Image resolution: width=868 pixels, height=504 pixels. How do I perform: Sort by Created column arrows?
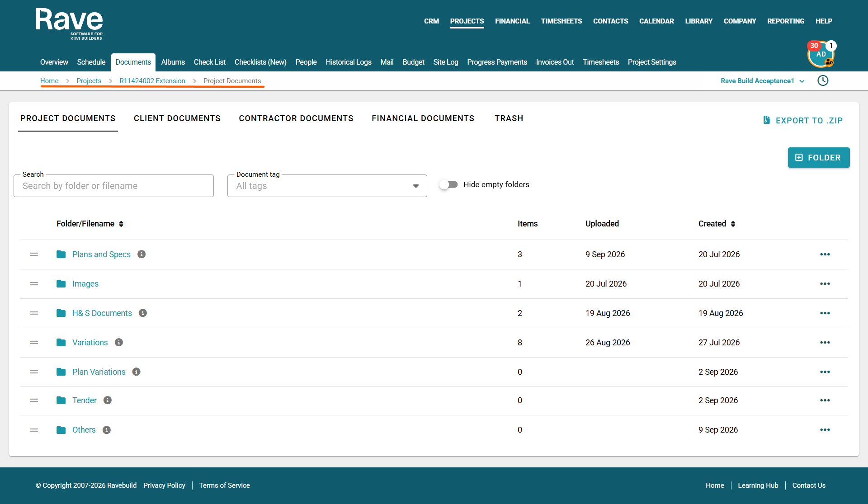[x=733, y=224]
